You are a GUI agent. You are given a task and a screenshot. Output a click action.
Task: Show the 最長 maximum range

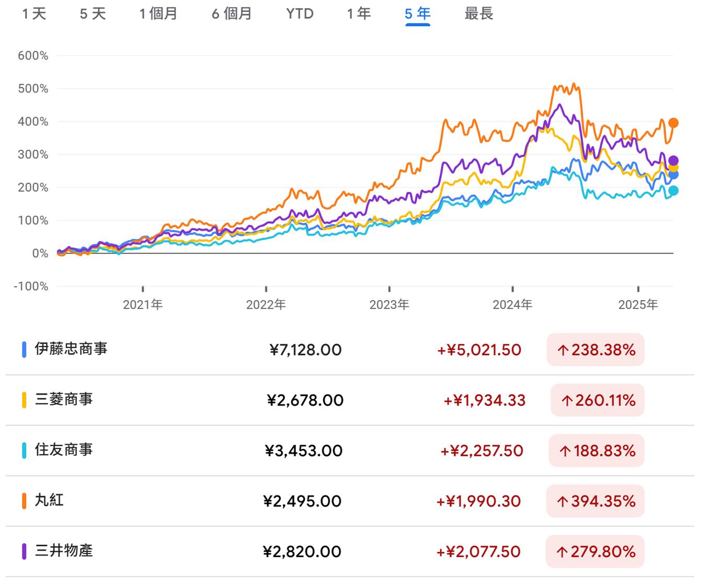[x=478, y=14]
